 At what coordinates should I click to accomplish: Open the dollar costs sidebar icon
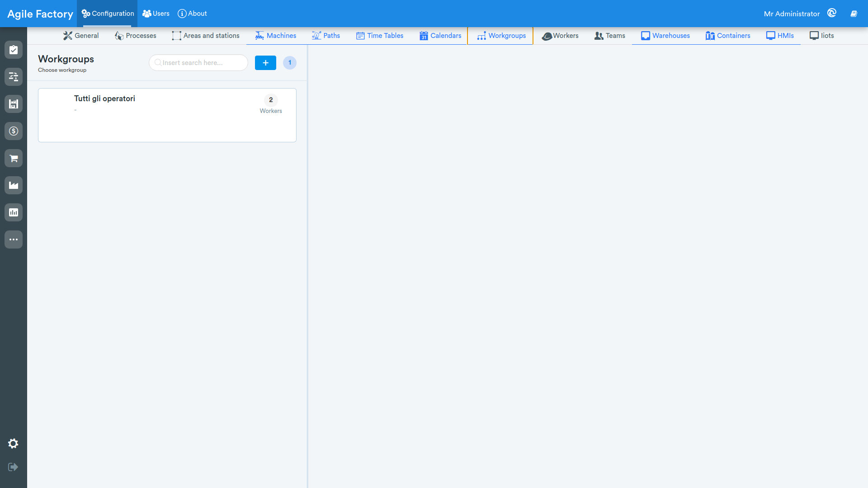click(14, 131)
